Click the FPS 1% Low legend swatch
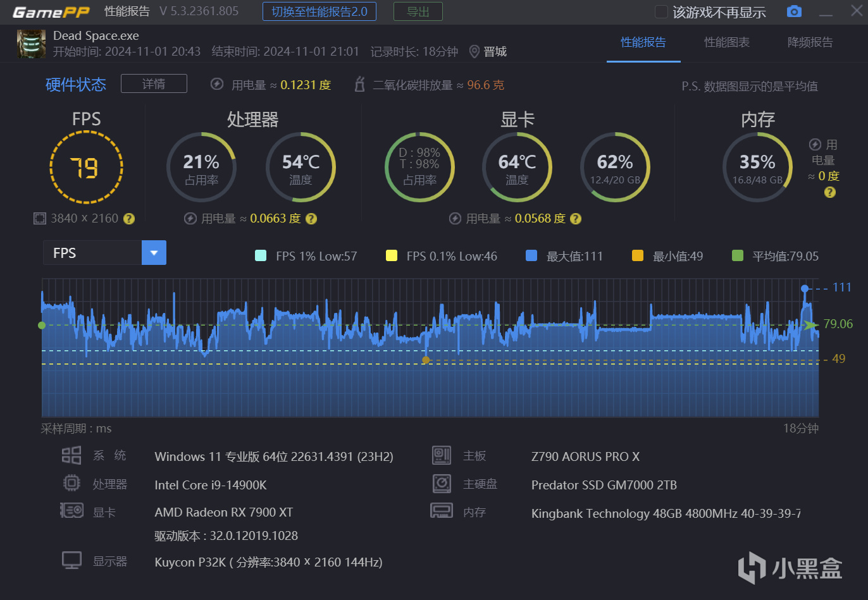Image resolution: width=868 pixels, height=600 pixels. pos(260,255)
